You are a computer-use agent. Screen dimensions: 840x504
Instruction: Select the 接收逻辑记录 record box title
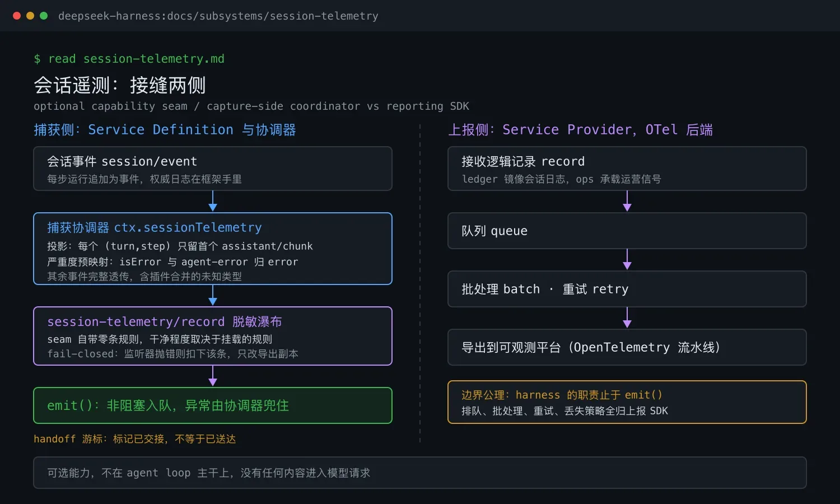click(x=523, y=161)
